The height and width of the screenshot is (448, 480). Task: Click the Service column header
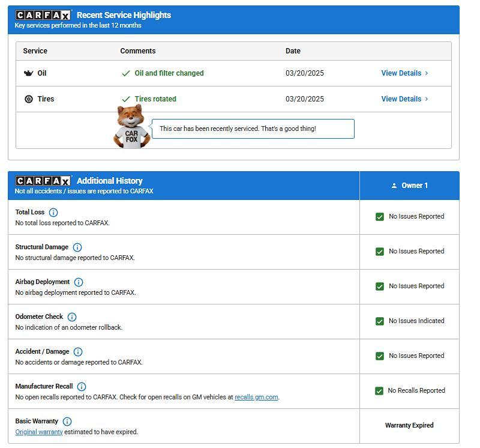click(x=35, y=51)
